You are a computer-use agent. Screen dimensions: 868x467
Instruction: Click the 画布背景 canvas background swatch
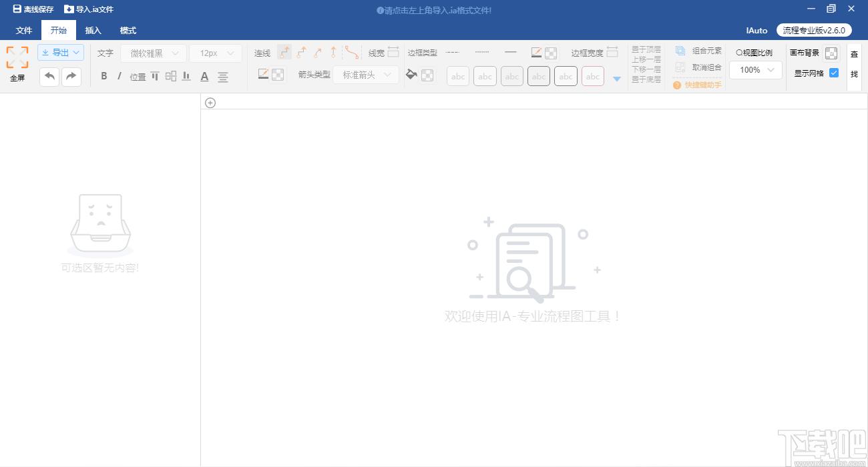tap(831, 53)
